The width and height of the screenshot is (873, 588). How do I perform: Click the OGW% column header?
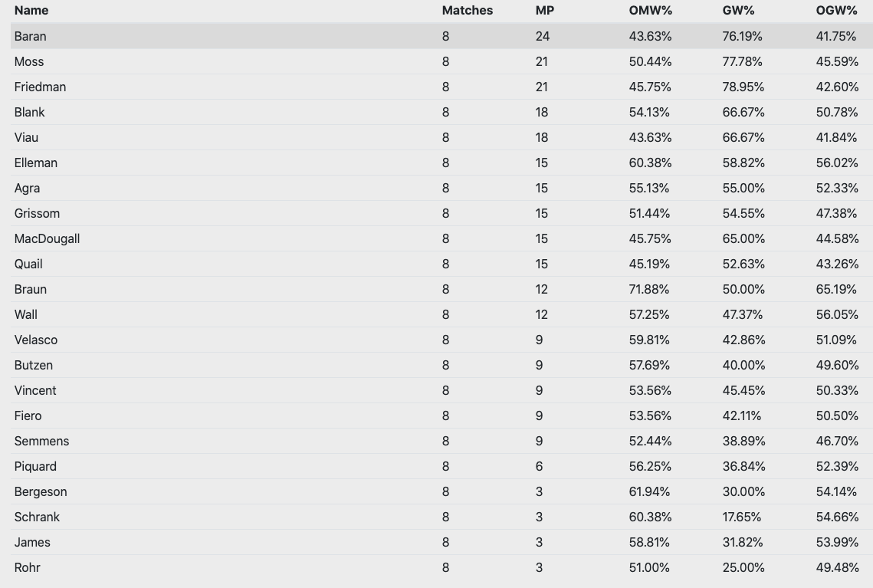coord(837,11)
